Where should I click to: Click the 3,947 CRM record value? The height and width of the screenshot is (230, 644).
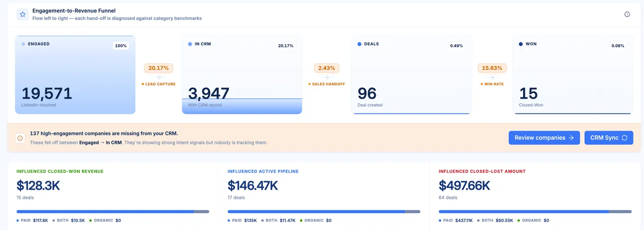click(x=209, y=93)
